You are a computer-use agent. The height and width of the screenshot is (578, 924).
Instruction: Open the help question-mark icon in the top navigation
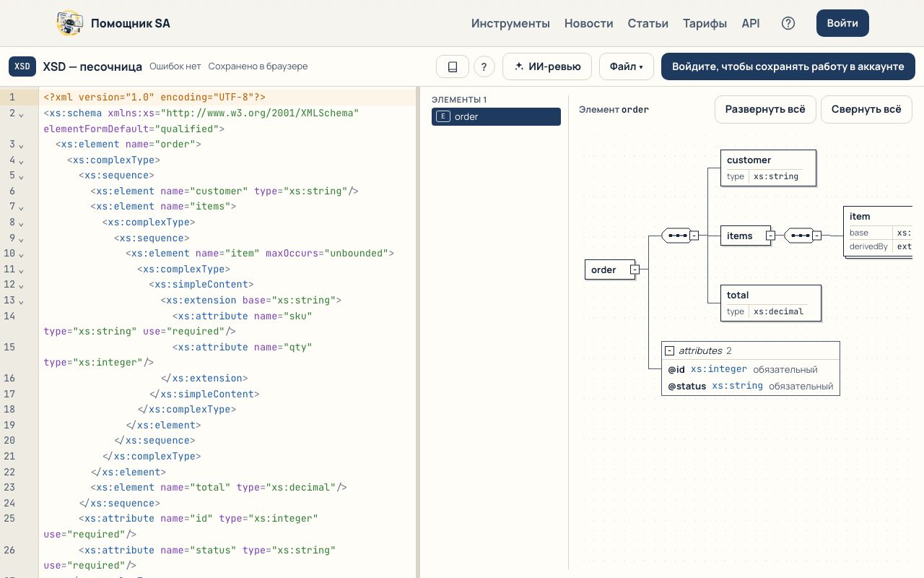(x=788, y=23)
